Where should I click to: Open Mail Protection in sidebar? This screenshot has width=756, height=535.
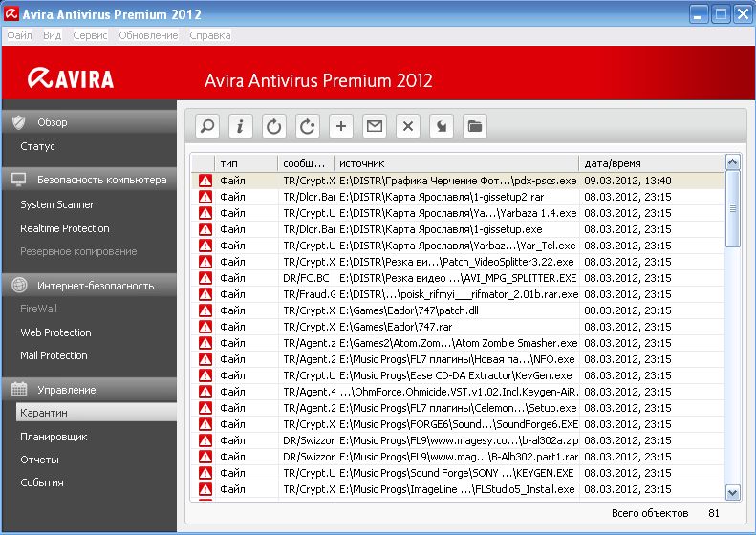coord(54,355)
